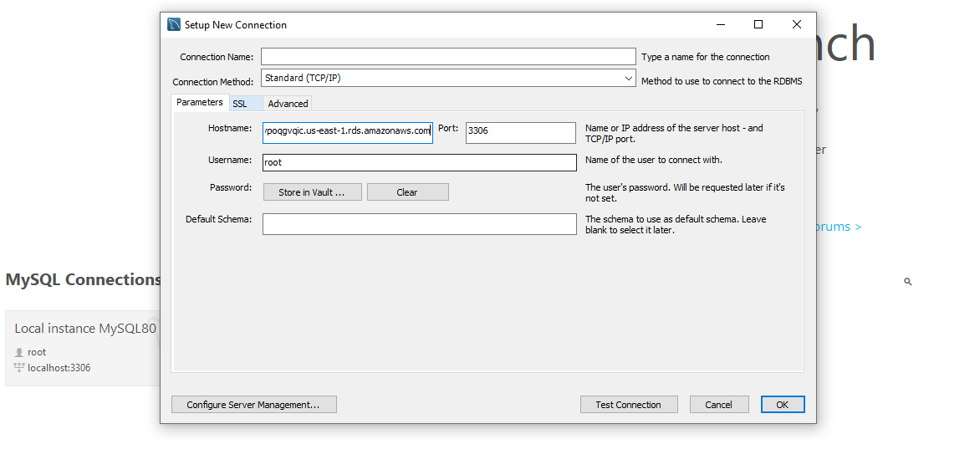The image size is (980, 475).
Task: Click into the Hostname field
Action: [x=348, y=131]
